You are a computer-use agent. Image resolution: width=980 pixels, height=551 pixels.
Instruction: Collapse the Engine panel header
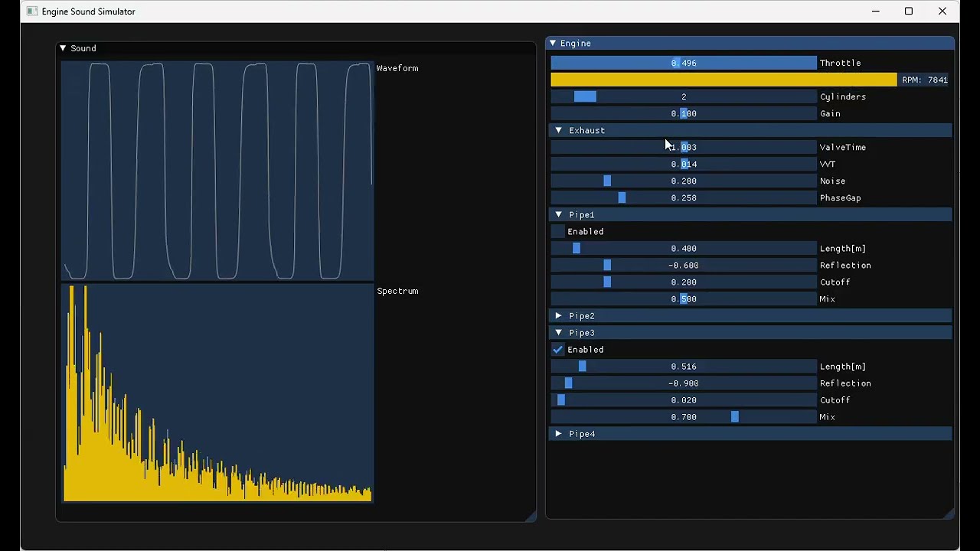pyautogui.click(x=750, y=44)
